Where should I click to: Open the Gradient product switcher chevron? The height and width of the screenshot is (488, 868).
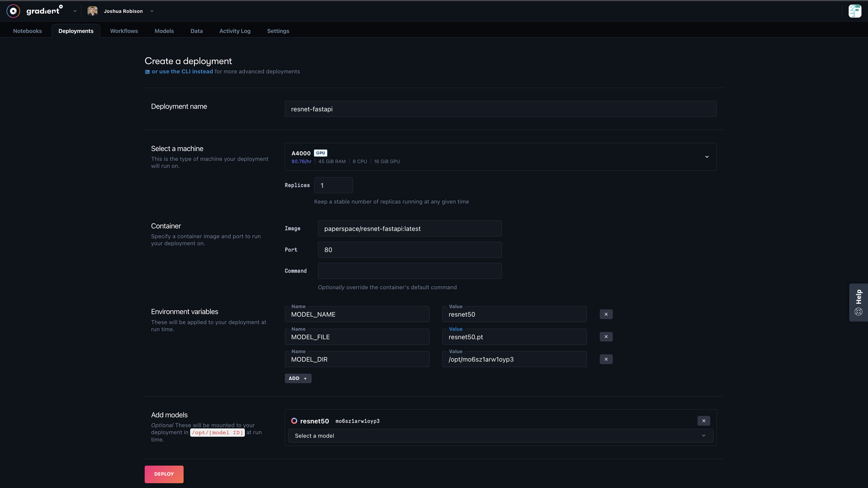coord(75,11)
